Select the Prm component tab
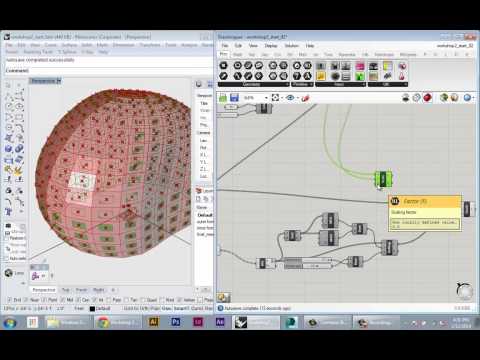 [223, 54]
